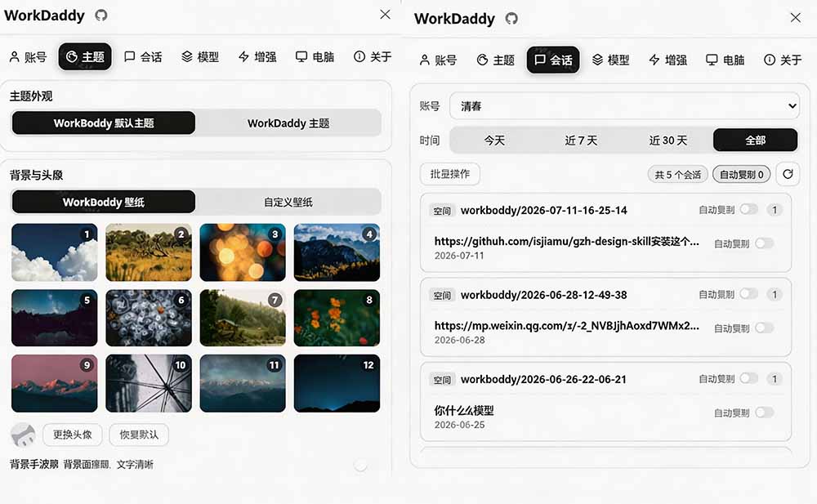The height and width of the screenshot is (504, 817).
Task: Toggle 自动复制 for 你什么模型 session
Action: click(x=765, y=413)
